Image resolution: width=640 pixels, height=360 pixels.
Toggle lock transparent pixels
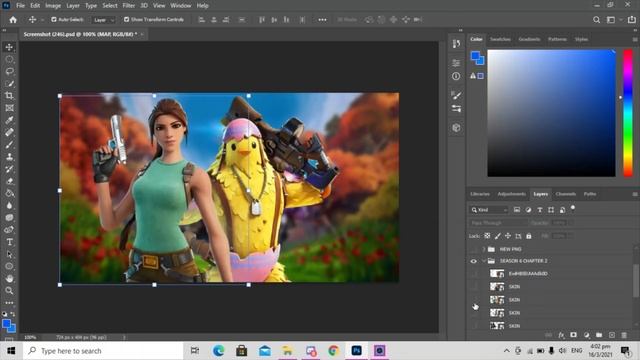[x=487, y=236]
